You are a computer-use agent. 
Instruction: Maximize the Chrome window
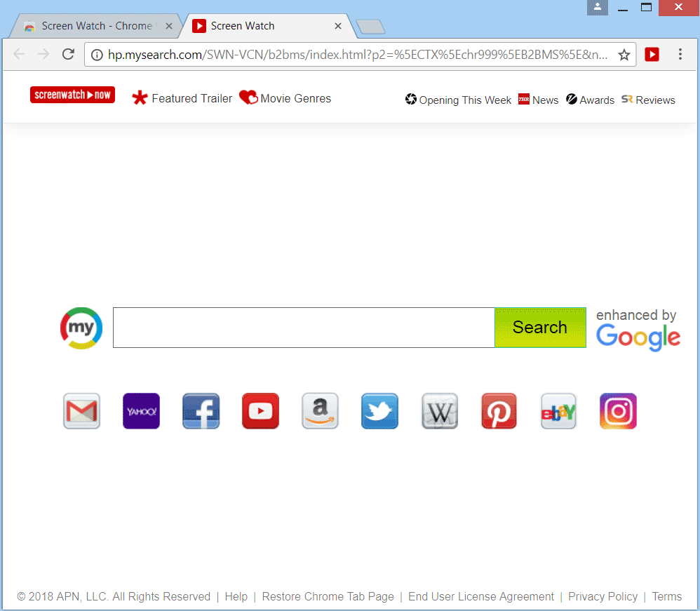(646, 8)
